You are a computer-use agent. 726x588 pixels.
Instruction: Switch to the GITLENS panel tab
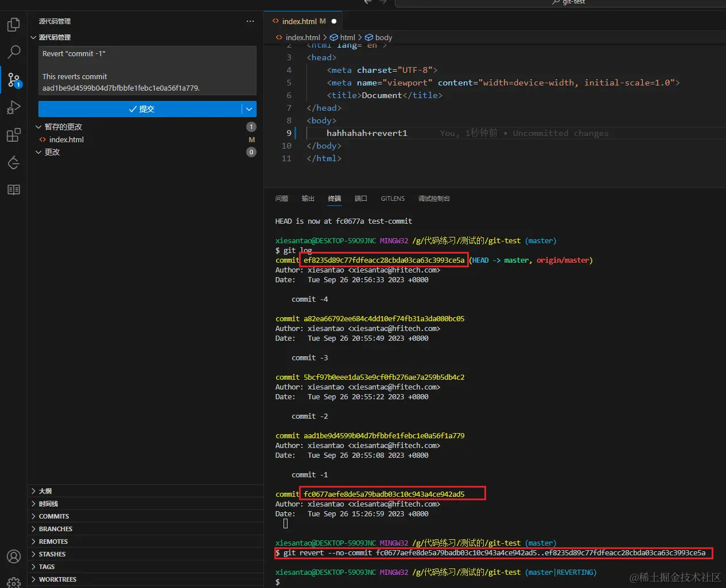point(393,198)
